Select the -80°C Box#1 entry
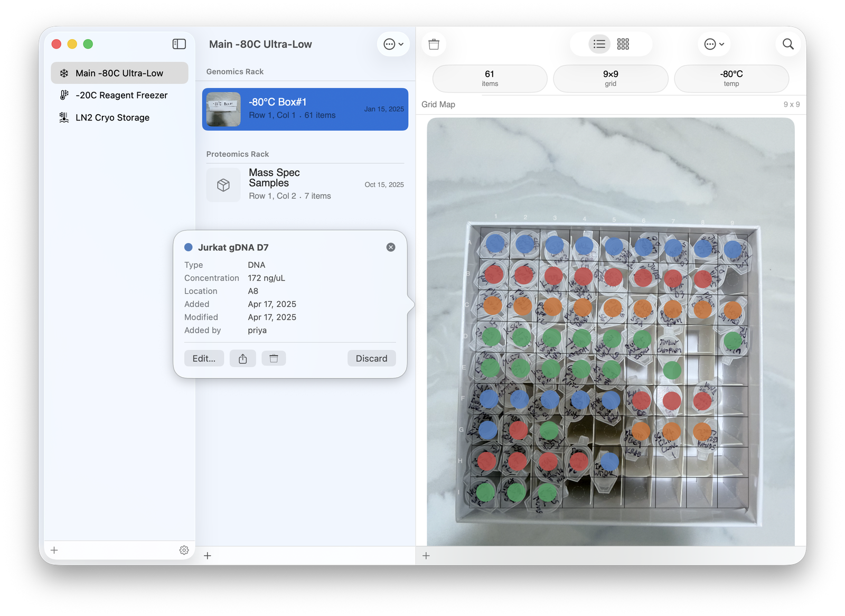845x616 pixels. click(305, 109)
